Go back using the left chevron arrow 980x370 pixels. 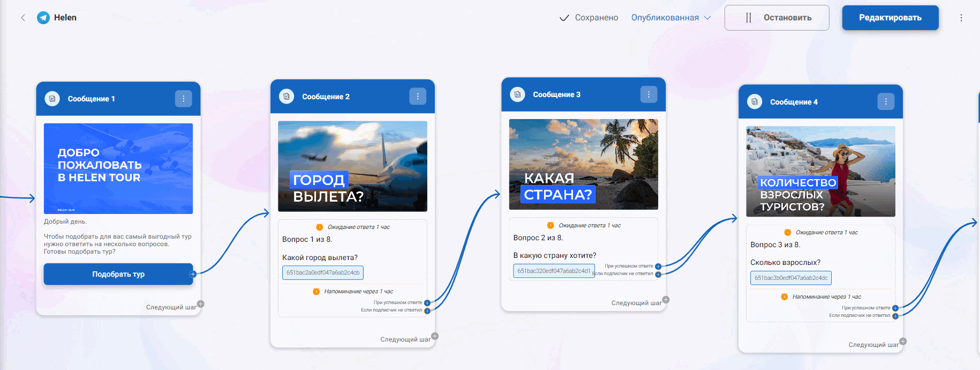[23, 18]
